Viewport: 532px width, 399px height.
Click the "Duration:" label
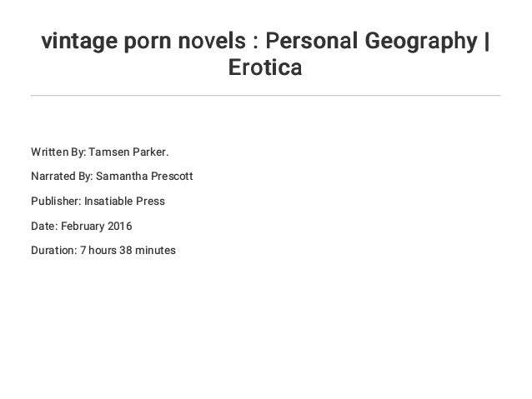54,251
